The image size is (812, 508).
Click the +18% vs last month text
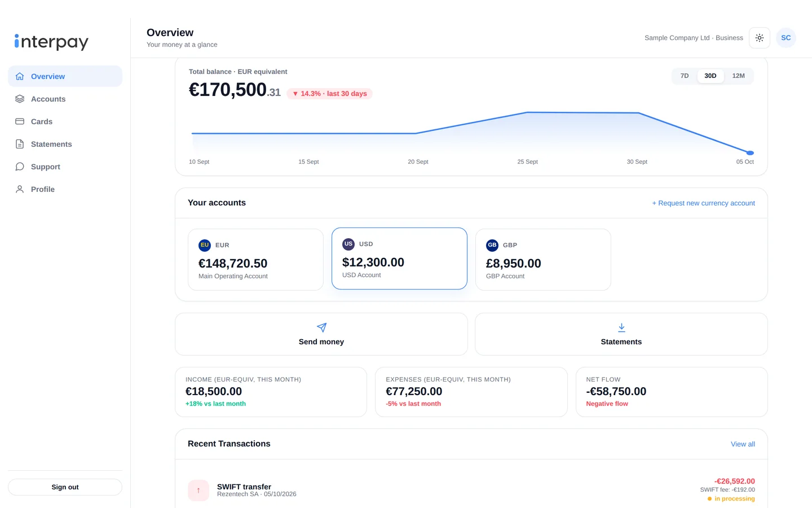pos(215,404)
